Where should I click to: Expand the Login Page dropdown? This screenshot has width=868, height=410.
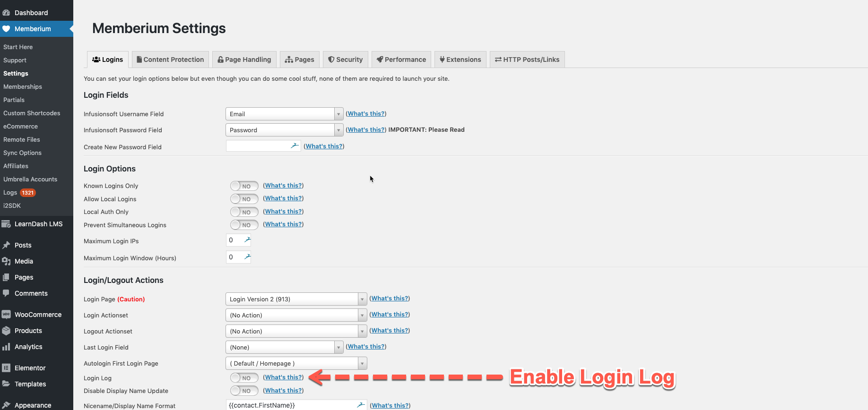point(296,299)
